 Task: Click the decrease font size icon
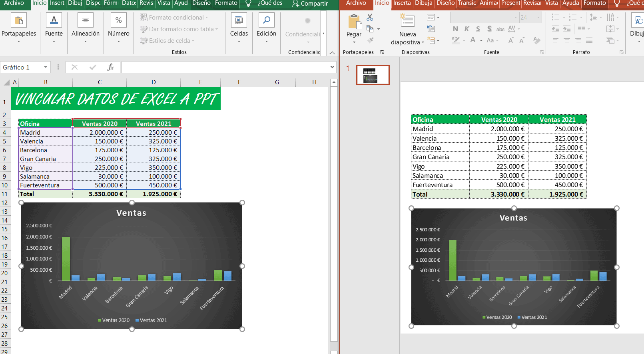pos(522,40)
